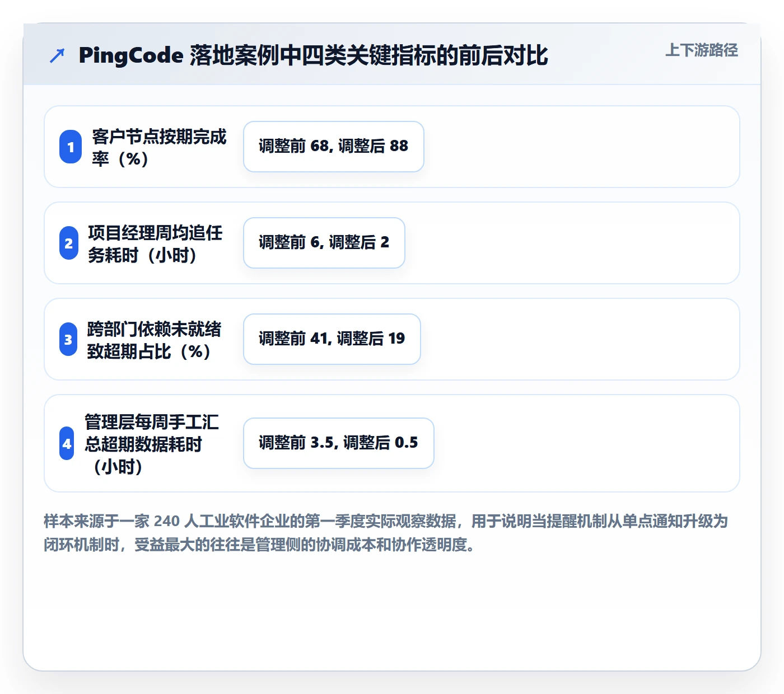The height and width of the screenshot is (694, 784).
Task: Click the 项目经理周均追任务耗时（小时） label
Action: point(155,243)
